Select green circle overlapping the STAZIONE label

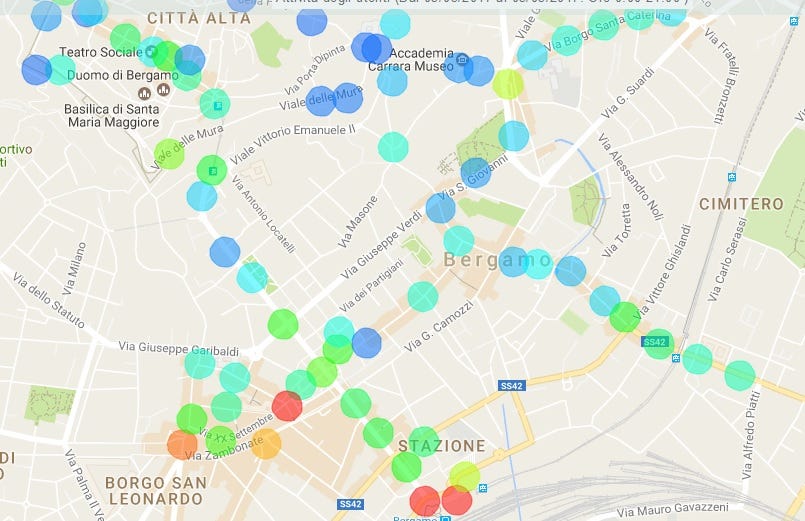tap(424, 442)
